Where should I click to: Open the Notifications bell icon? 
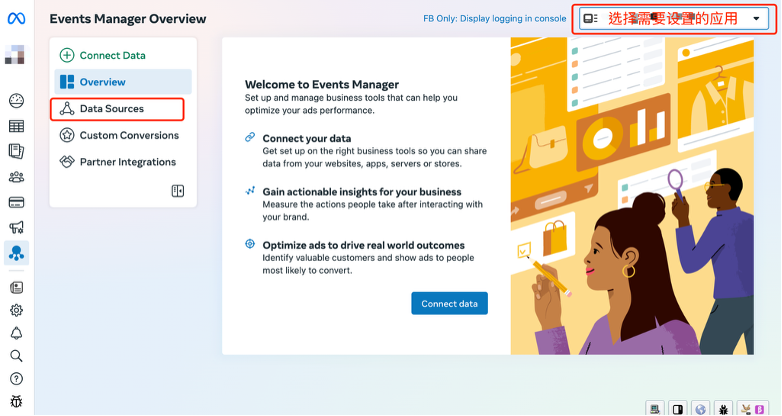click(x=16, y=333)
